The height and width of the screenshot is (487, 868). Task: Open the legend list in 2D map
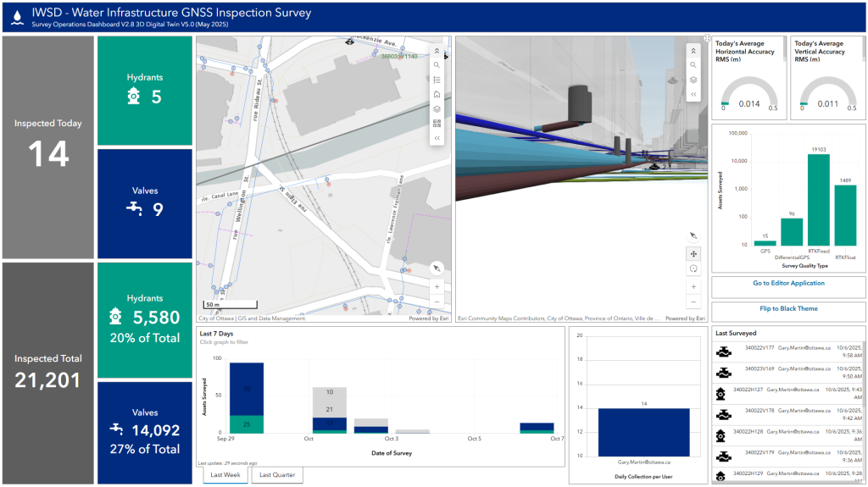coord(437,80)
